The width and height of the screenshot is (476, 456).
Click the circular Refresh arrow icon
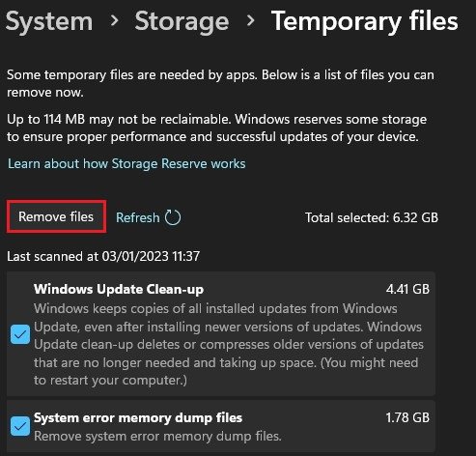click(173, 217)
